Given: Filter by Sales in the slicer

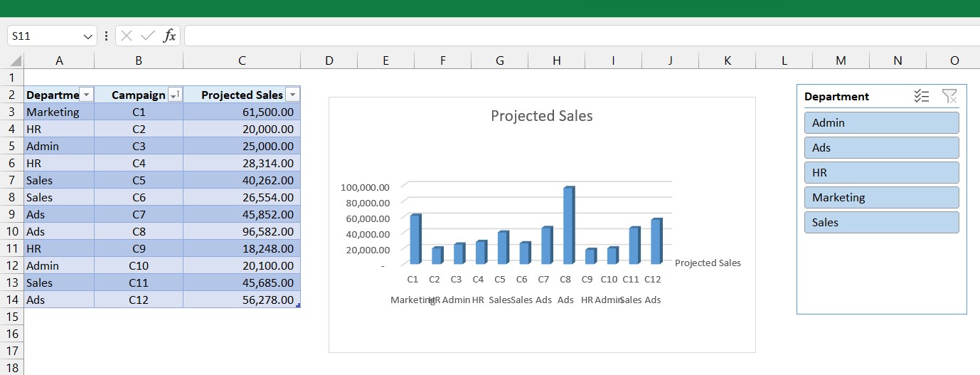Looking at the screenshot, I should point(881,222).
